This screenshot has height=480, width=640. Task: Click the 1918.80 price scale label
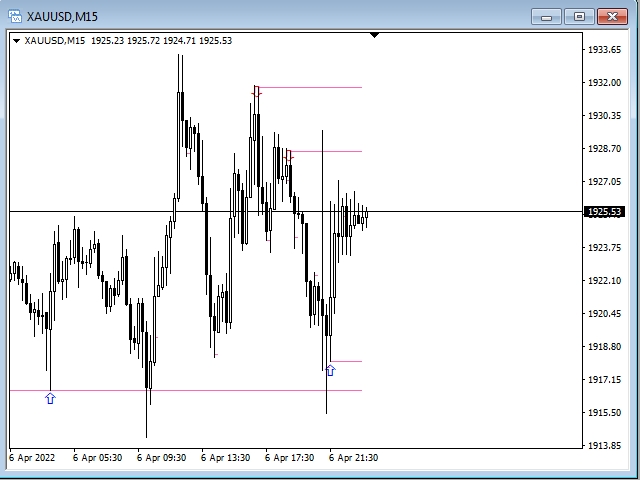coord(604,347)
